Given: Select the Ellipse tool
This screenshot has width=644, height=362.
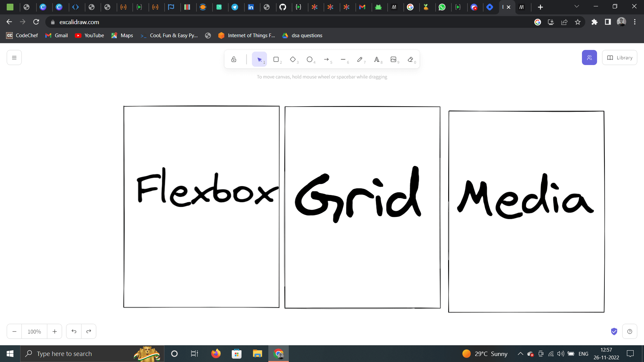Looking at the screenshot, I should [x=310, y=59].
